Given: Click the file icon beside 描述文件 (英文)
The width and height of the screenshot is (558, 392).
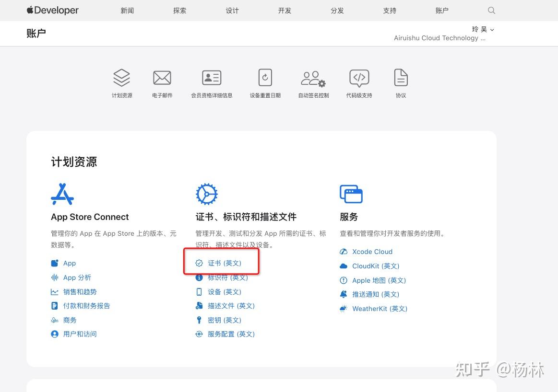Looking at the screenshot, I should 199,306.
